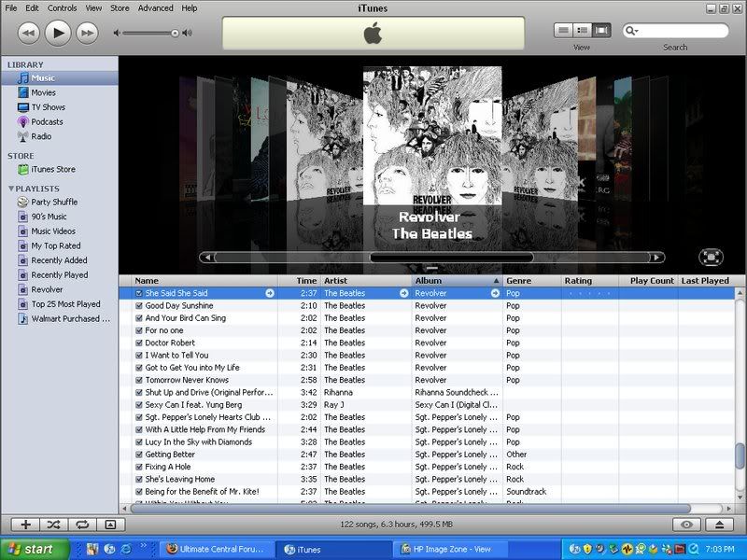The height and width of the screenshot is (560, 747).
Task: Sort by the Time column header
Action: coord(299,281)
